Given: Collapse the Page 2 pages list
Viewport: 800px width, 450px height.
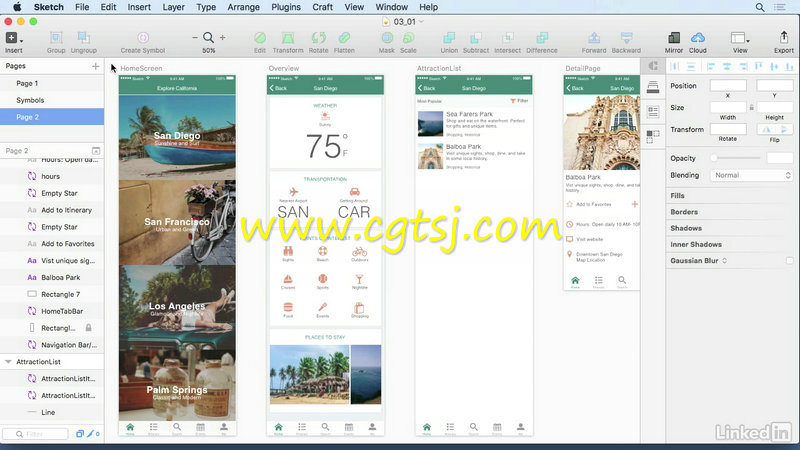Looking at the screenshot, I should coord(95,151).
